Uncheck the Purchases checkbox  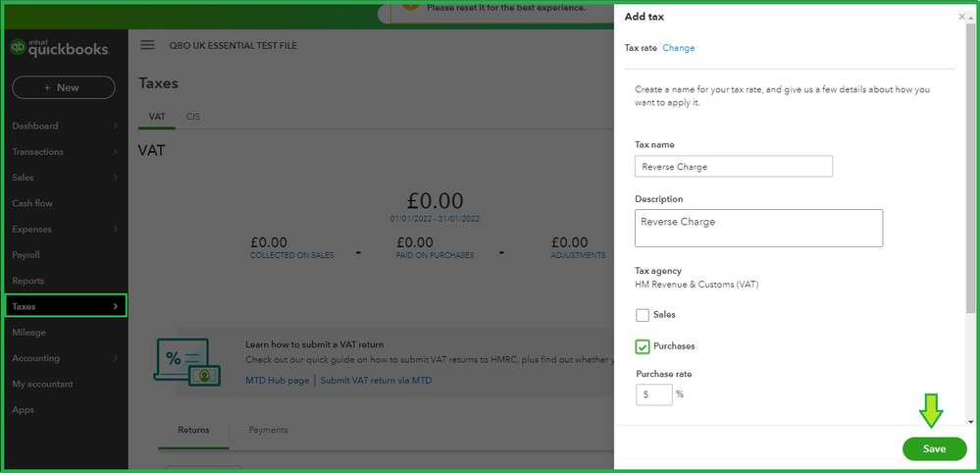643,346
